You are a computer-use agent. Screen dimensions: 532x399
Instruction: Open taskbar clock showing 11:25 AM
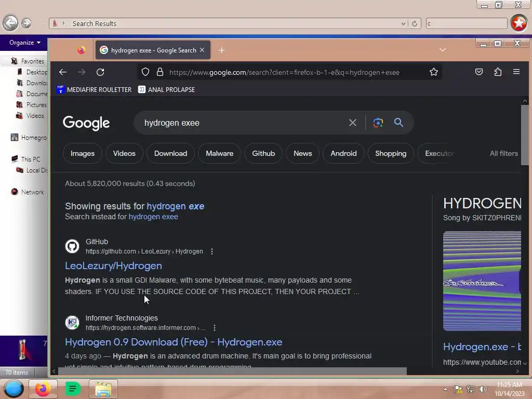[509, 389]
